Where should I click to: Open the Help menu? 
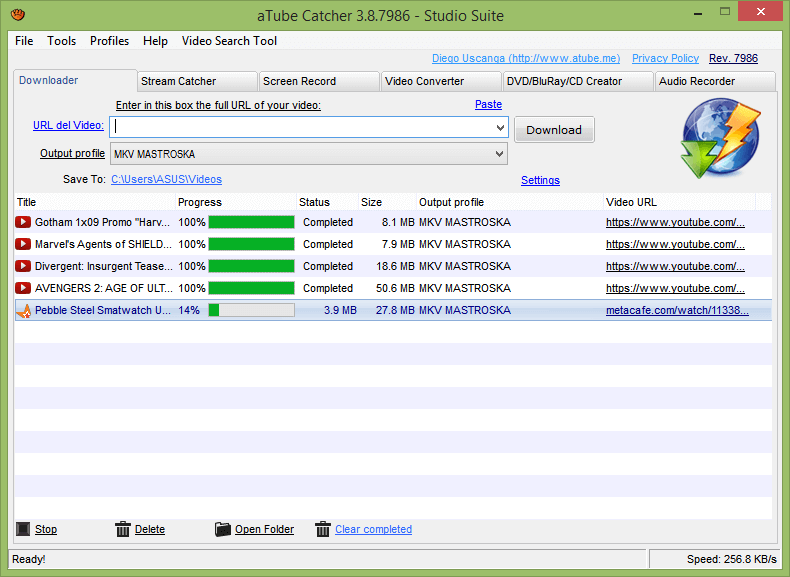coord(155,41)
